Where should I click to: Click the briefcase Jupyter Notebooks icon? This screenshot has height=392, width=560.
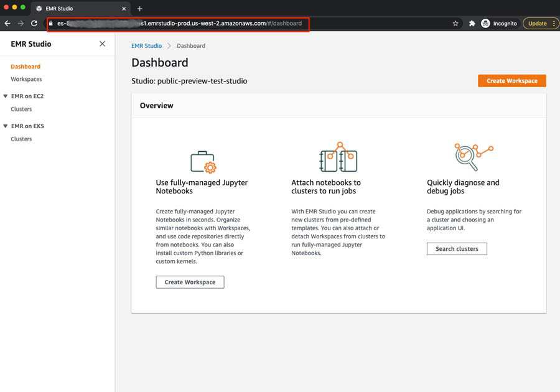pyautogui.click(x=203, y=162)
